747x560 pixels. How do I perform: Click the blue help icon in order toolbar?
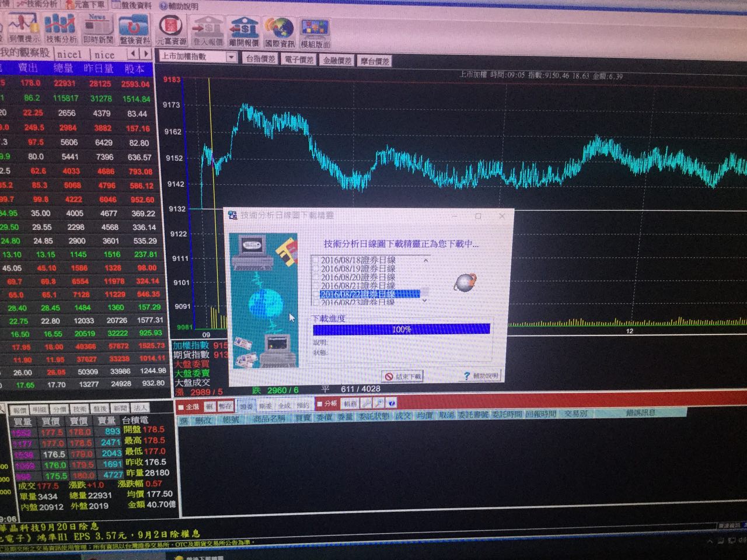[392, 404]
